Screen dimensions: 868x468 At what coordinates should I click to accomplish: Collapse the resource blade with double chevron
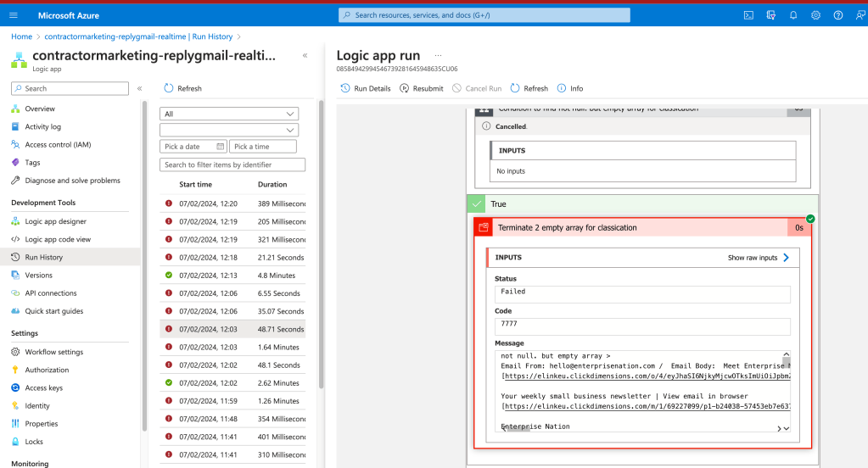(x=305, y=55)
